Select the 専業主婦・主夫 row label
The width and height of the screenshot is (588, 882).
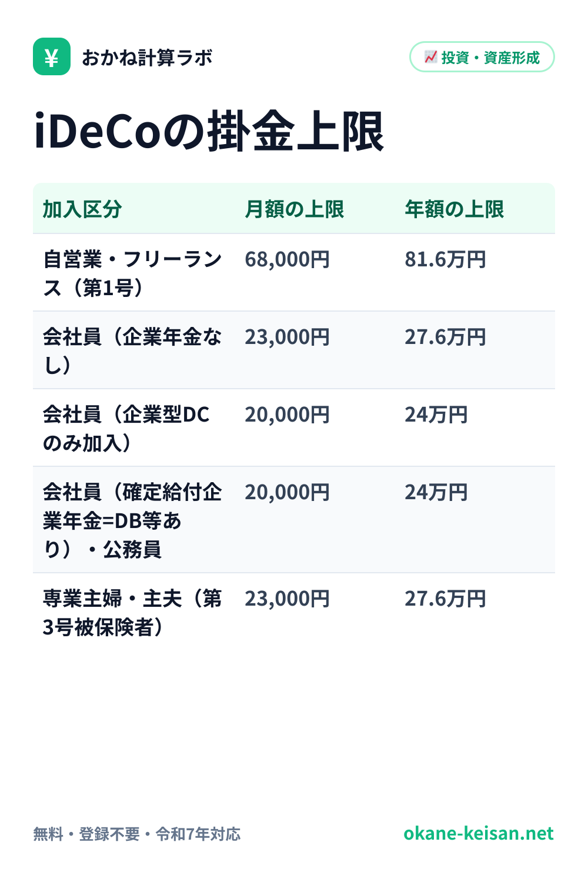pos(133,613)
